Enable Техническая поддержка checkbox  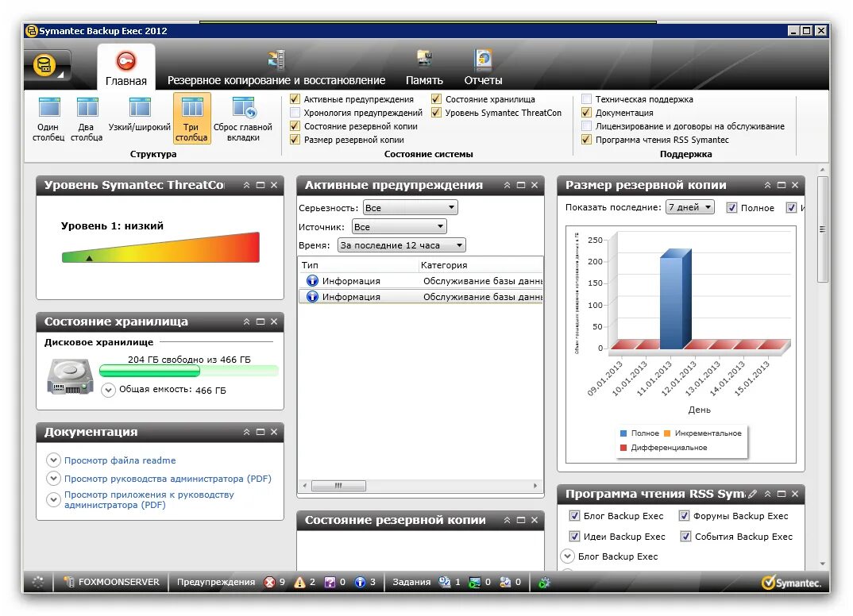[586, 99]
